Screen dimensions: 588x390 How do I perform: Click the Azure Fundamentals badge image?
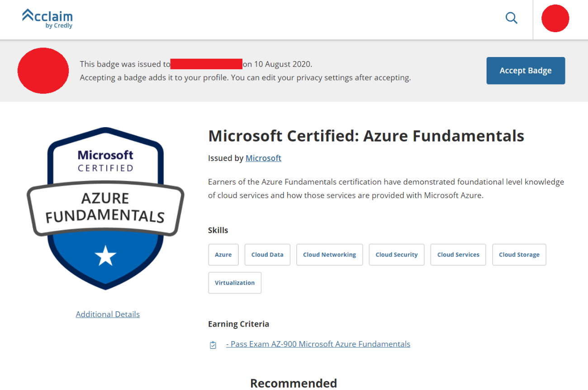(105, 209)
